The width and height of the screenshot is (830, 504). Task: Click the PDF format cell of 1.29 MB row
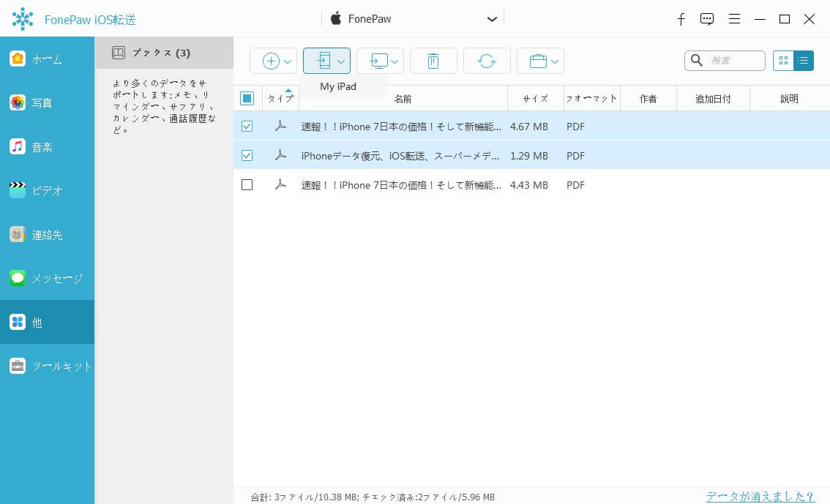[575, 156]
